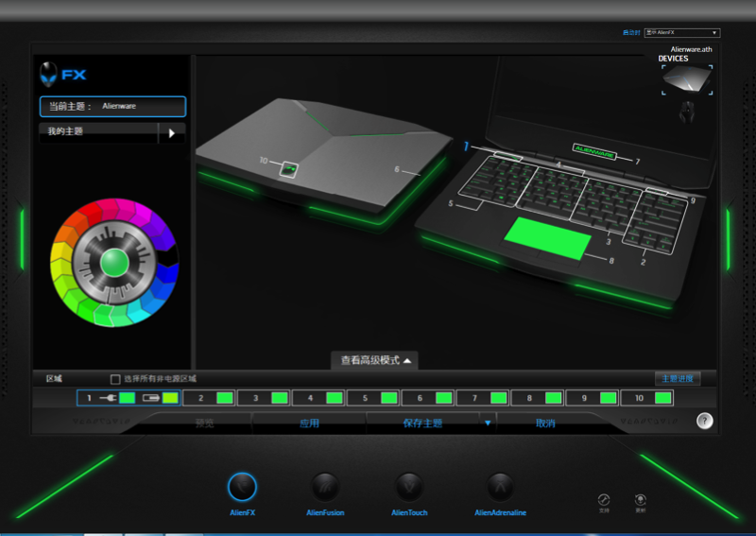Select zone 3 color swatch
This screenshot has width=756, height=536.
pos(280,398)
